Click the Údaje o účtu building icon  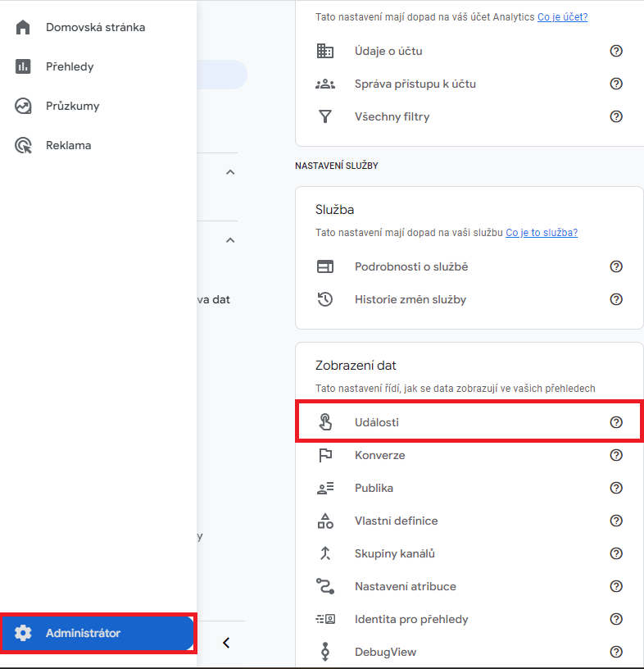(x=325, y=51)
